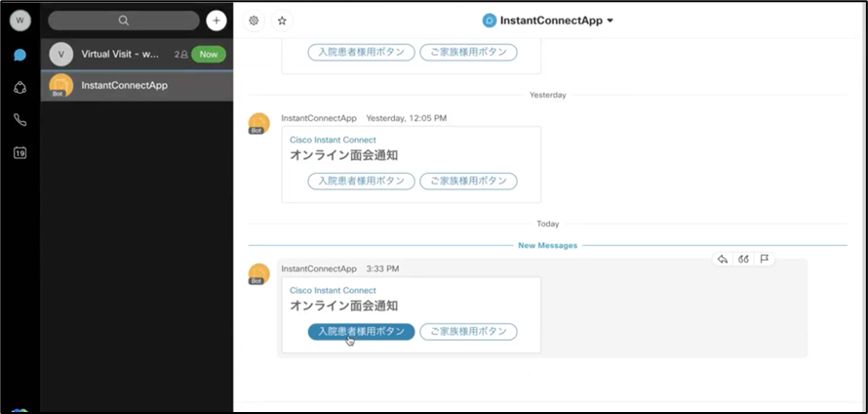
Task: Click 入院患者様用ボタン in 3:33 PM card
Action: (361, 331)
